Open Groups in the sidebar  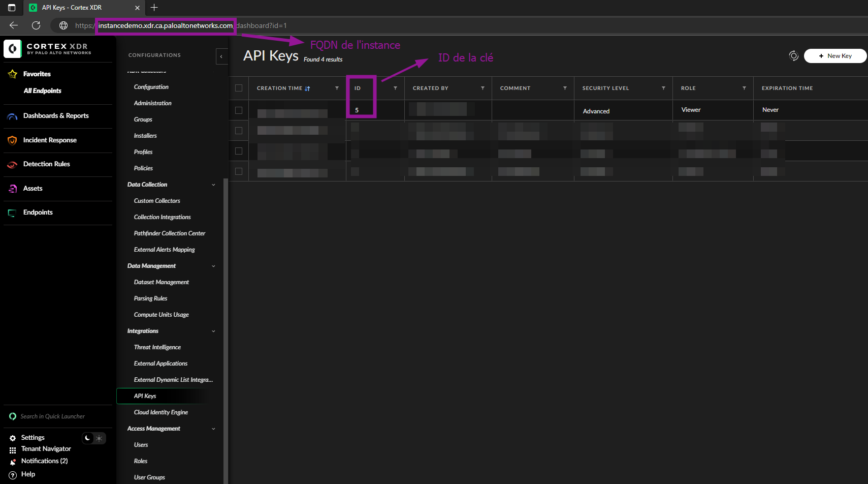tap(143, 119)
